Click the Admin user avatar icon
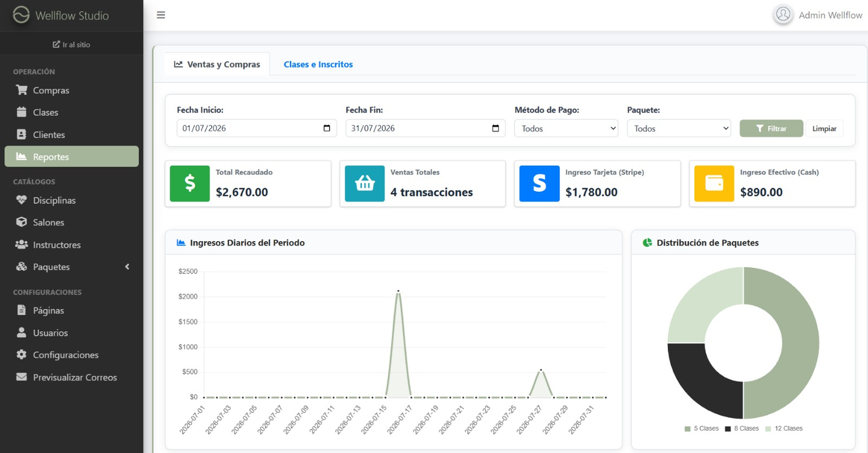 pos(783,14)
